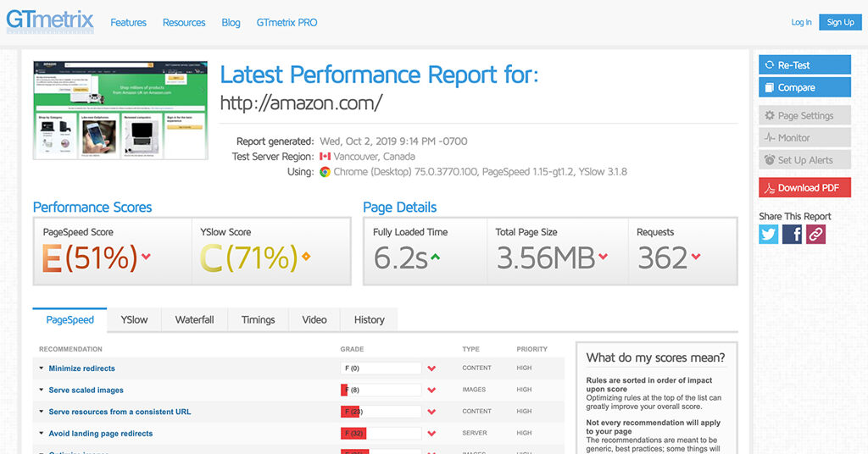Click the 3.56MB total page size value
Screen dimensions: 868x454
pyautogui.click(x=545, y=257)
